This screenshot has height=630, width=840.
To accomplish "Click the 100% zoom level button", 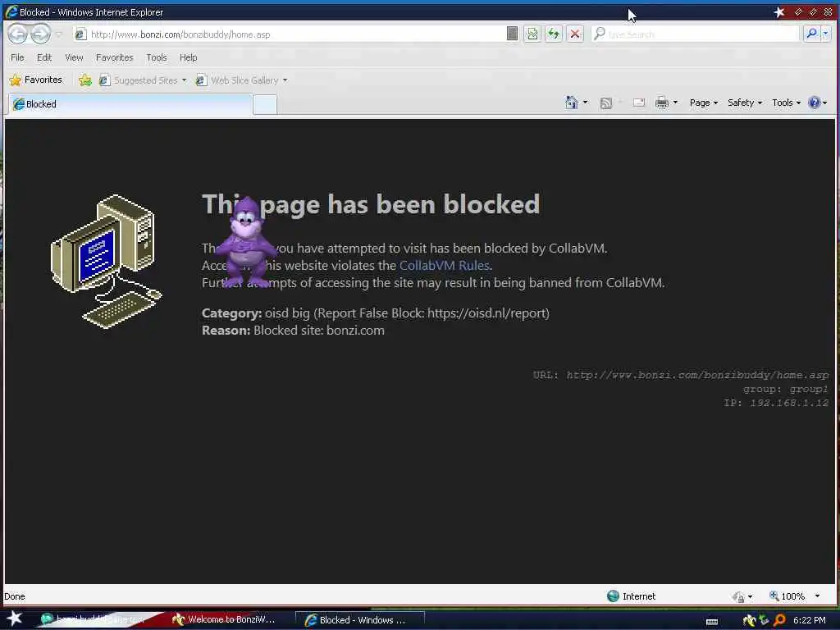I will [x=787, y=596].
